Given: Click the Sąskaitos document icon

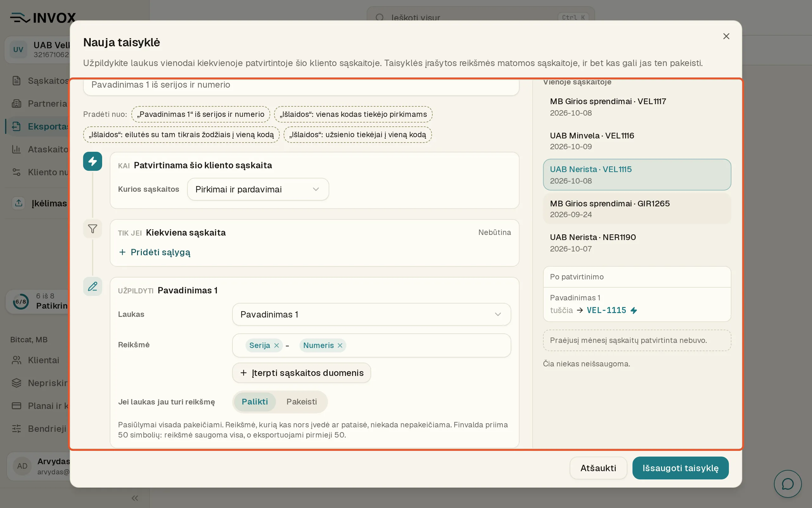Looking at the screenshot, I should [x=16, y=81].
